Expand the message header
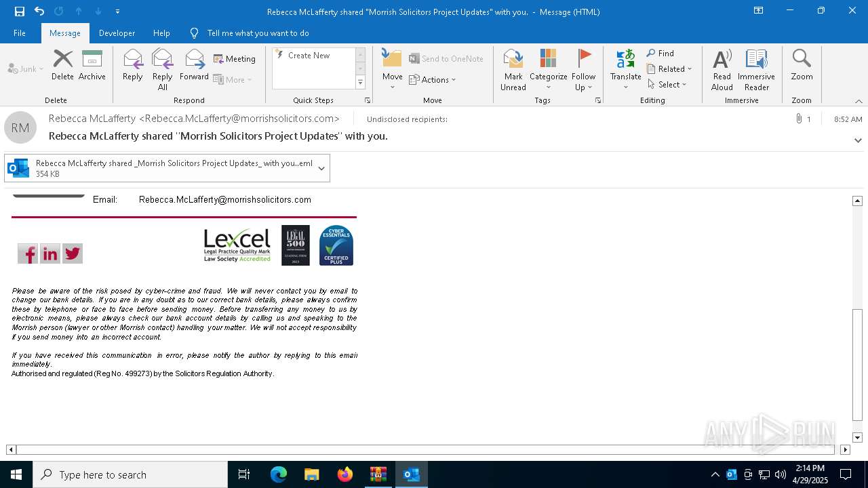Viewport: 868px width, 488px height. click(x=858, y=140)
